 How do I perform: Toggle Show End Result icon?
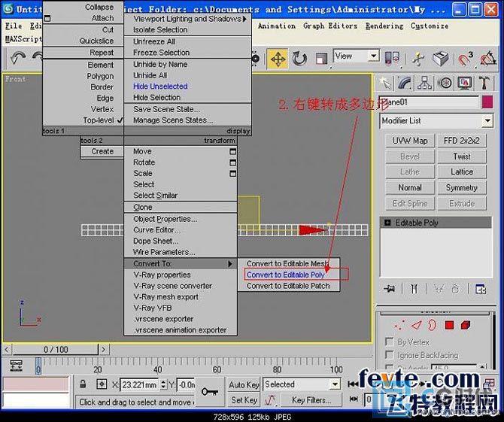tap(414, 289)
